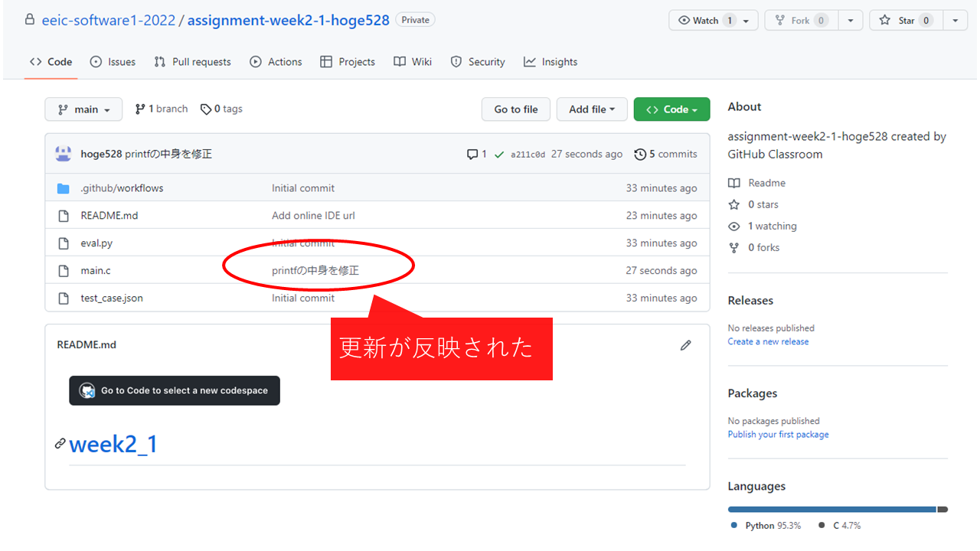Click the .github/workflows folder icon

click(x=64, y=188)
